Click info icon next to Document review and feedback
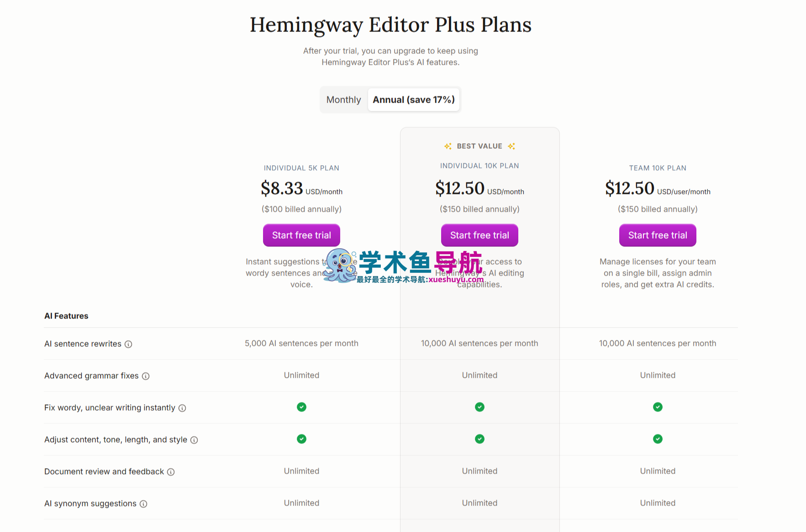 tap(171, 472)
